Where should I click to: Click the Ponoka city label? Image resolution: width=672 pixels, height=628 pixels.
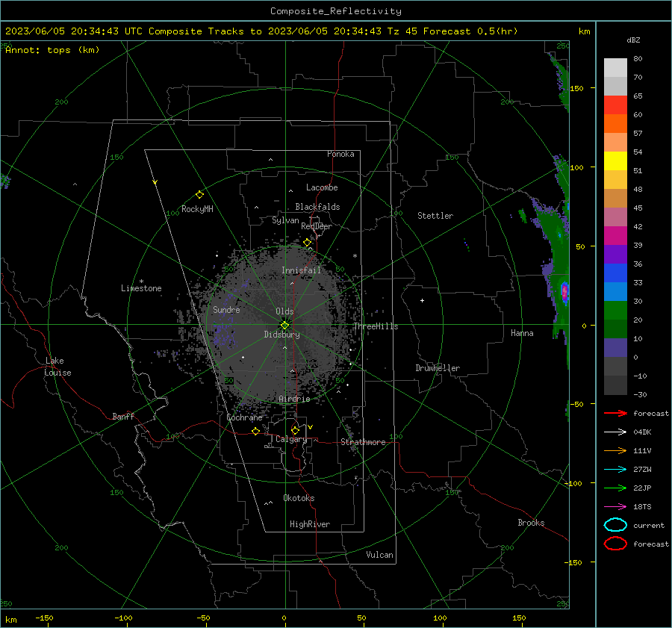[x=340, y=155]
